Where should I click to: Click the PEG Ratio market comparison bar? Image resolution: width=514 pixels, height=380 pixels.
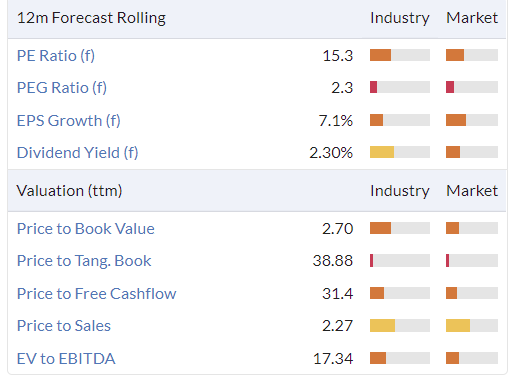(x=472, y=87)
